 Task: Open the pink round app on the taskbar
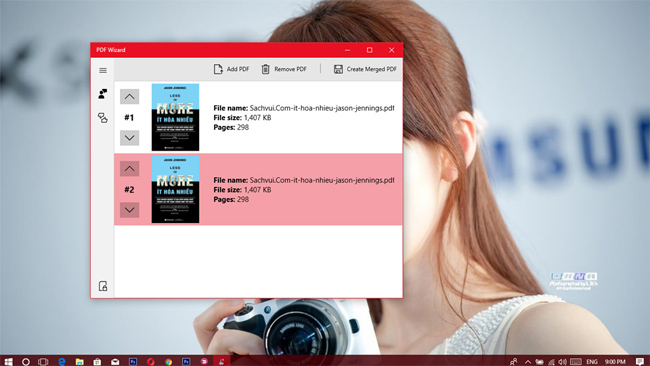click(x=204, y=362)
